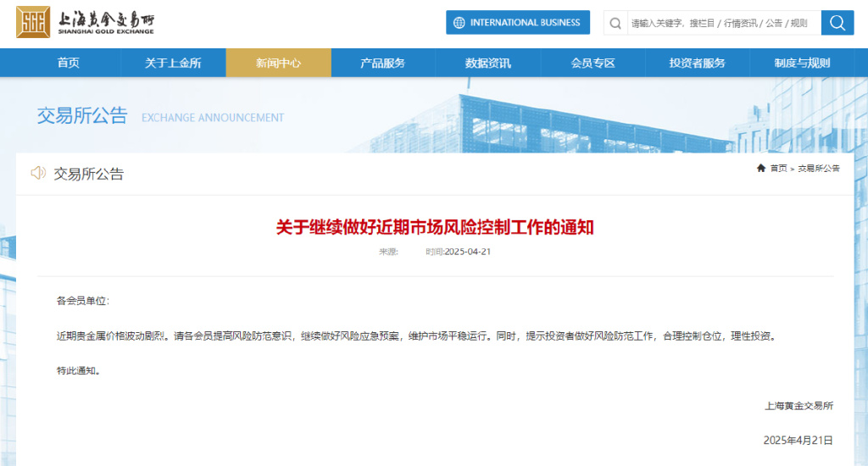Click the 交易所公告 section heading beside speaker
The image size is (868, 466).
point(88,174)
